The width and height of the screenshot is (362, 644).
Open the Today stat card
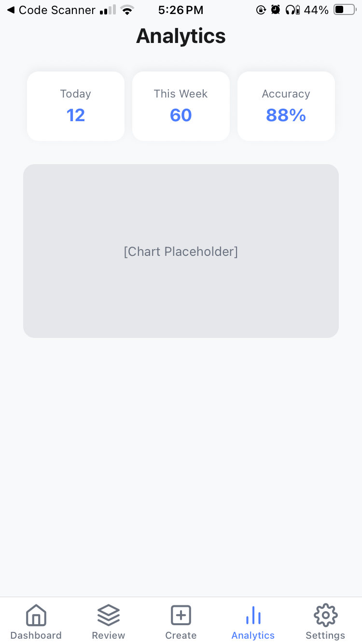[76, 106]
